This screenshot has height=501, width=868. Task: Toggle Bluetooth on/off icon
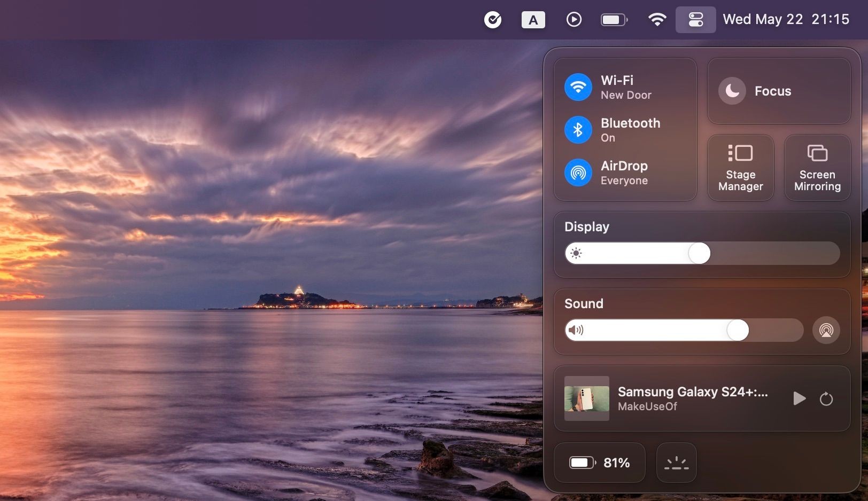578,130
